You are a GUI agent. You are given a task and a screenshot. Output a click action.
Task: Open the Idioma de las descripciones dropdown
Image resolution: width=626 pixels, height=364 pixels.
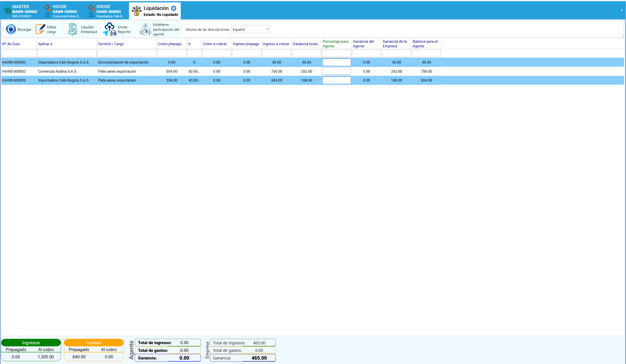pyautogui.click(x=250, y=29)
